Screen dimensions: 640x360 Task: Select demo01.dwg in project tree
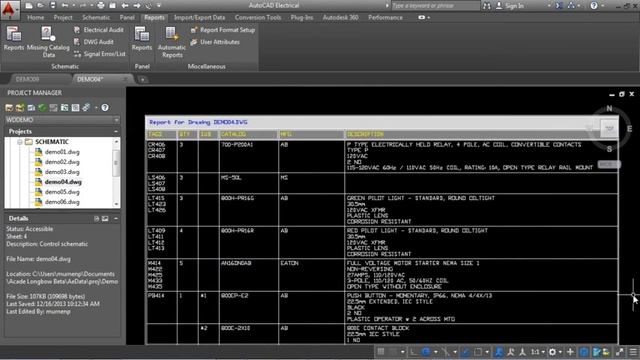[62, 152]
